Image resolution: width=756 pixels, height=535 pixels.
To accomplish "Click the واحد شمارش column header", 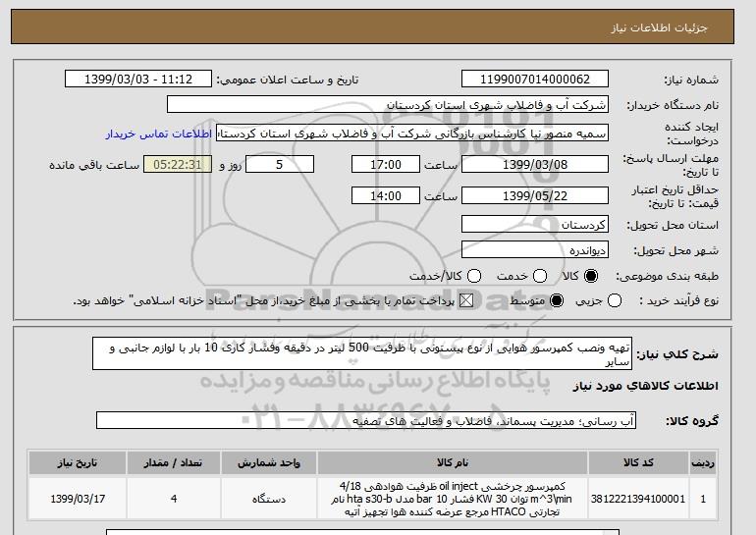I will pyautogui.click(x=269, y=462).
